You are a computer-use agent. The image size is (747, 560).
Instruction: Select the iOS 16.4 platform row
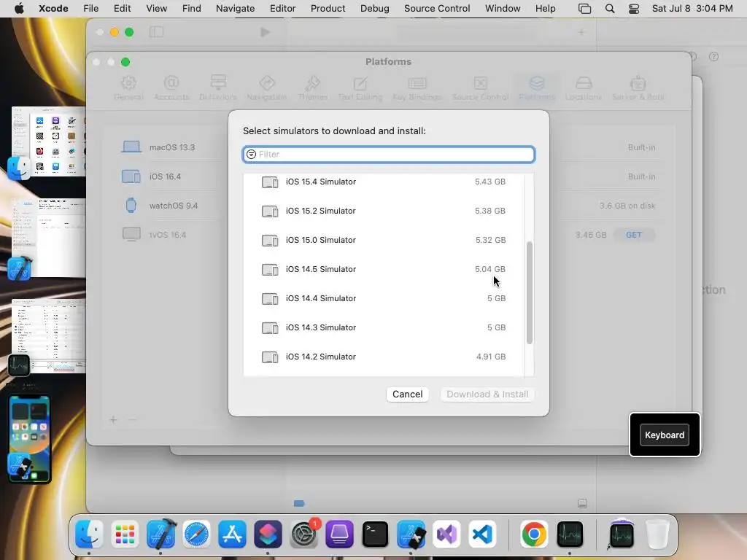pyautogui.click(x=389, y=176)
